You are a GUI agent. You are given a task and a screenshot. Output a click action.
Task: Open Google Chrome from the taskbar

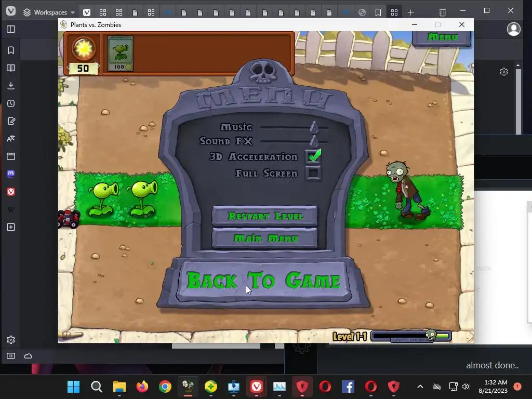pos(165,387)
